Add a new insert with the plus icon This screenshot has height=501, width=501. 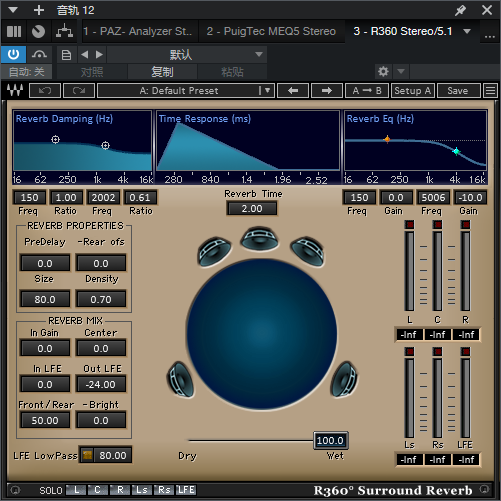tap(39, 10)
